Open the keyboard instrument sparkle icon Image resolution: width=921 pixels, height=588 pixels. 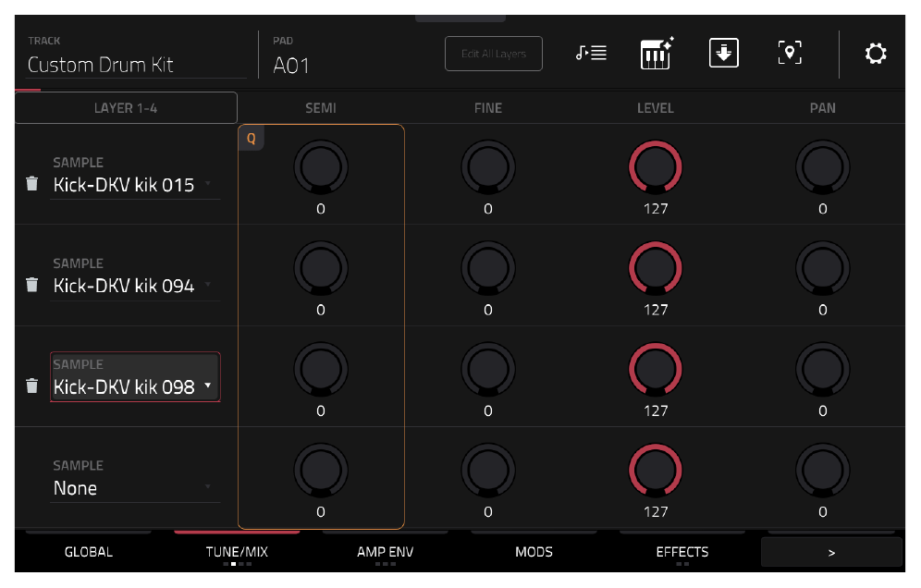657,54
